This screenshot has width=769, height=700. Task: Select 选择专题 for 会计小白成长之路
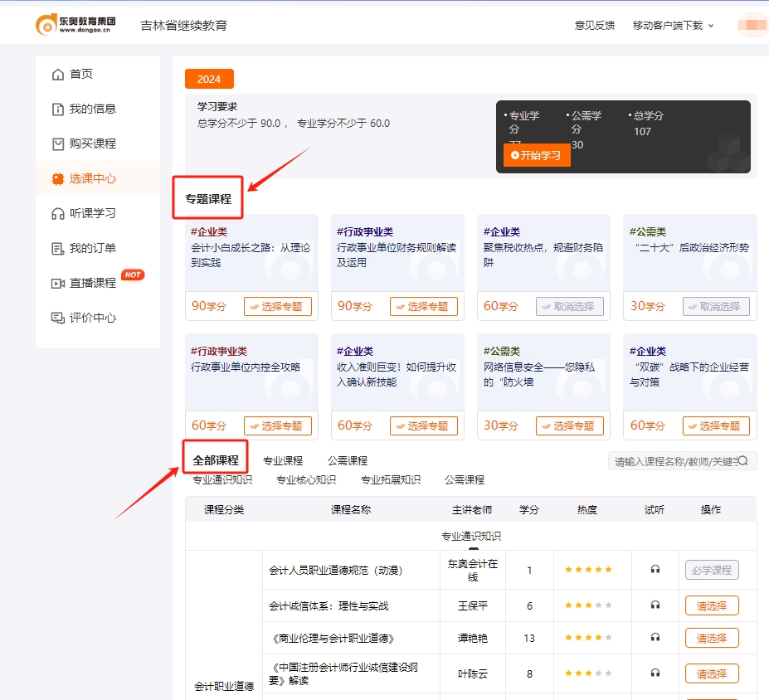point(279,306)
